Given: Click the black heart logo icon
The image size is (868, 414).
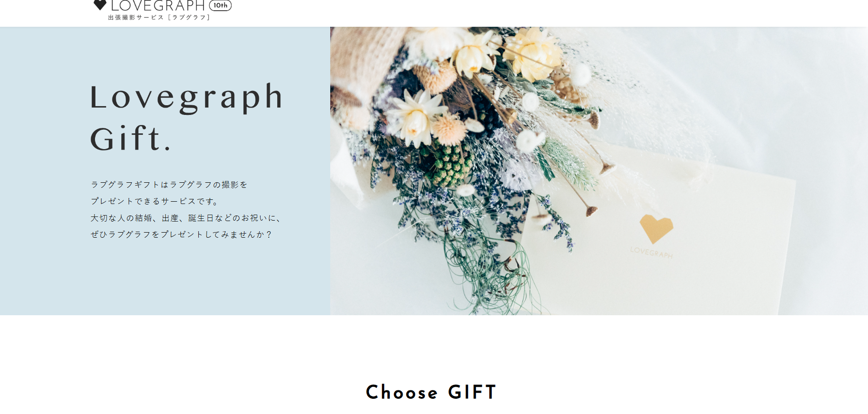Looking at the screenshot, I should [100, 5].
